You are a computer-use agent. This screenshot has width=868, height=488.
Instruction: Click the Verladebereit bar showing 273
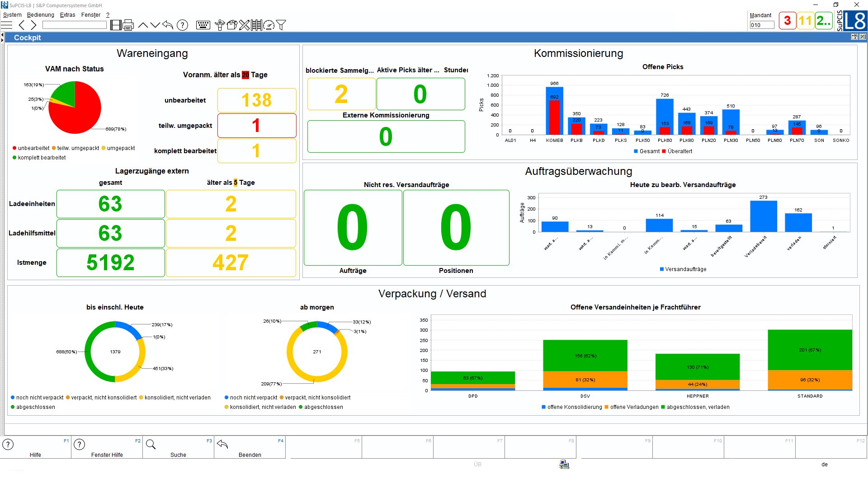pos(763,216)
